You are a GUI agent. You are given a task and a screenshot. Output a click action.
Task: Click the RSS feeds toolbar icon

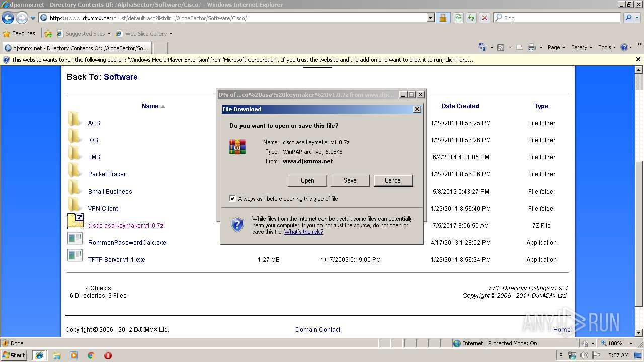501,47
